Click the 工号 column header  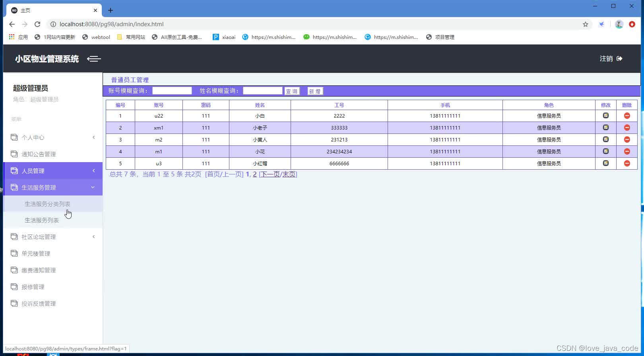(339, 105)
